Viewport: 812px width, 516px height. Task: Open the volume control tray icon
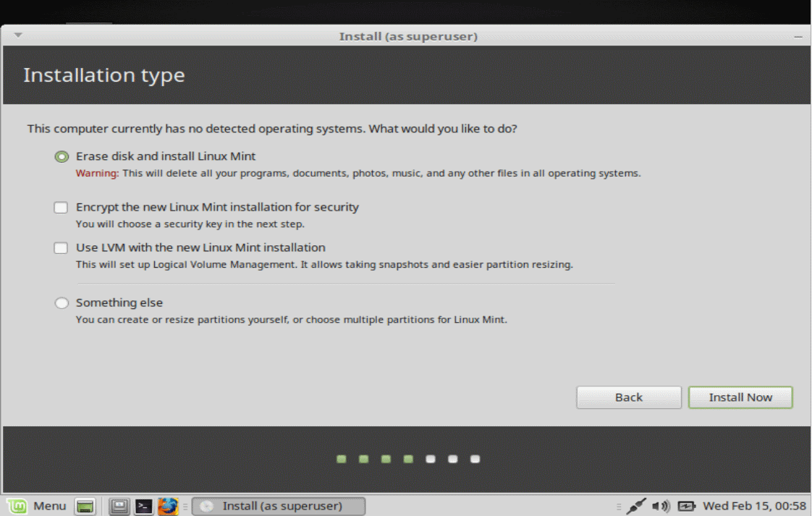point(661,506)
